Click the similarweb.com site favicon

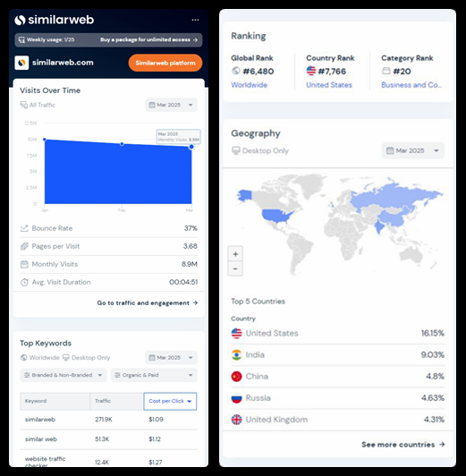(x=21, y=63)
